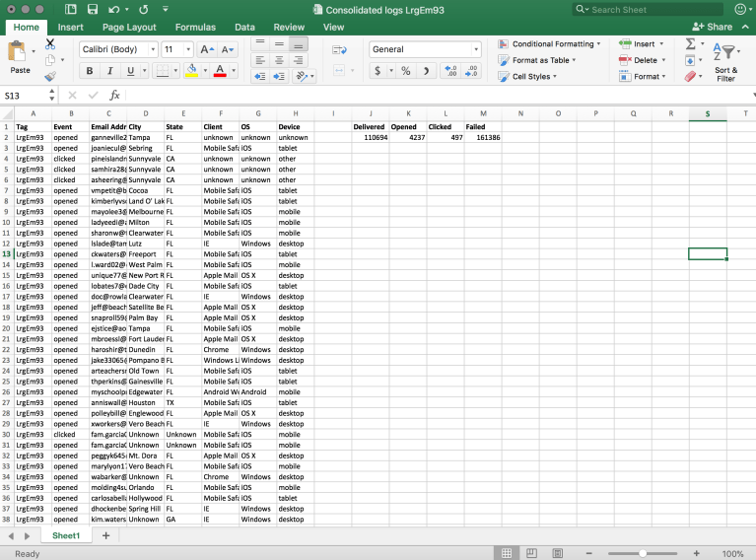Select the Sheet1 tab

(x=66, y=535)
